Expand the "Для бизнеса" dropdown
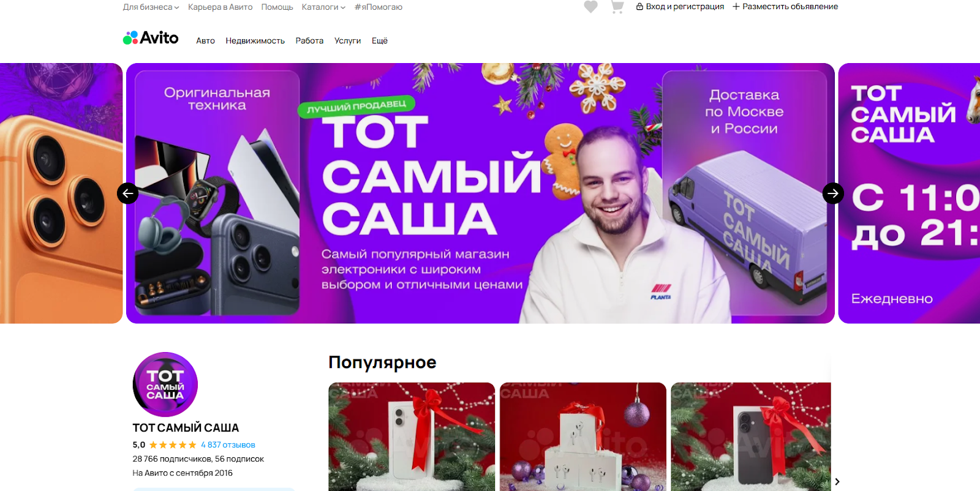 [151, 7]
